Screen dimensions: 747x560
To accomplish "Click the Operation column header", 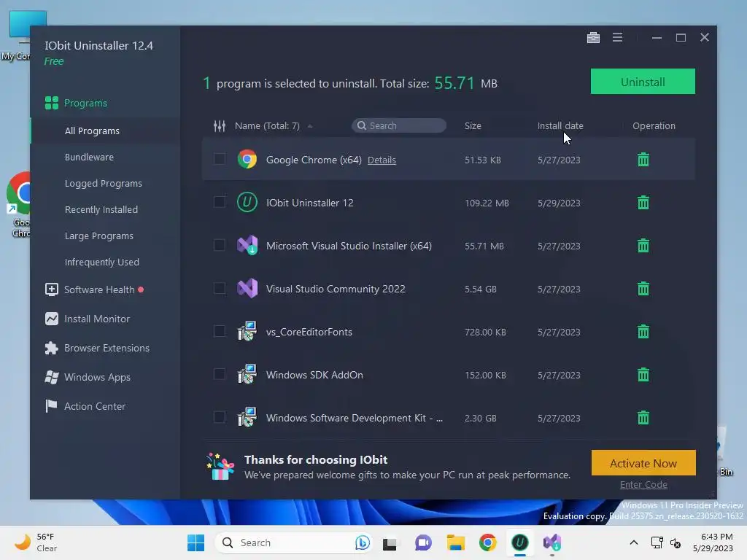I will 654,125.
